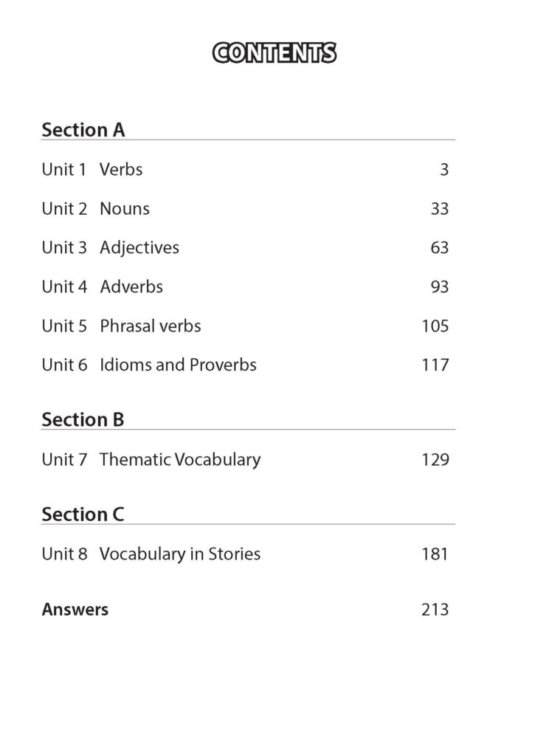Select the Section A heading
This screenshot has width=552, height=756.
coord(83,130)
